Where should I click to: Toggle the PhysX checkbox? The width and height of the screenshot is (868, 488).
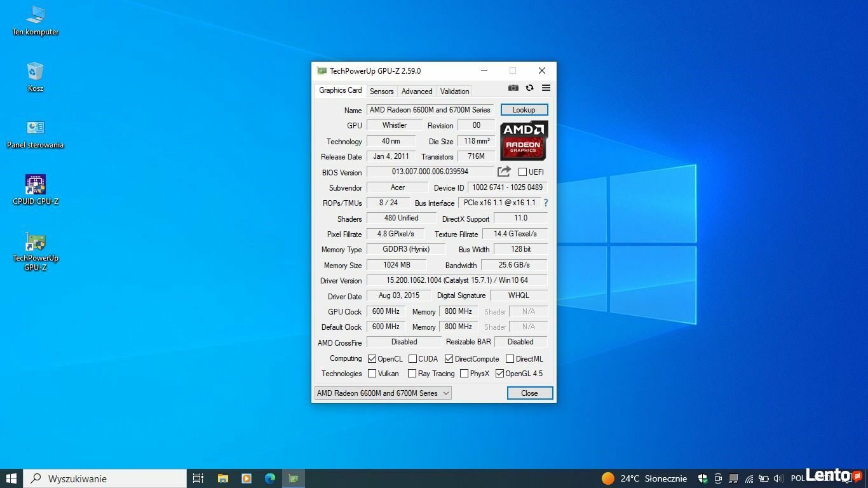464,374
